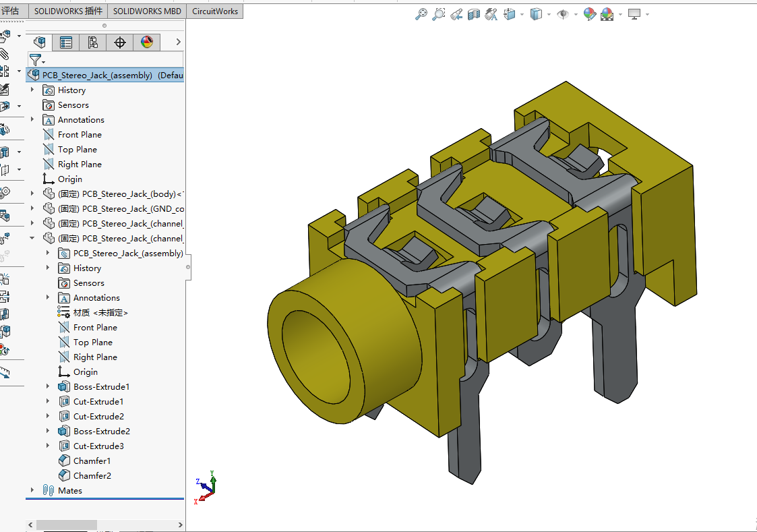Open dropdown beside Linear Component Pattern tool

coord(20,71)
